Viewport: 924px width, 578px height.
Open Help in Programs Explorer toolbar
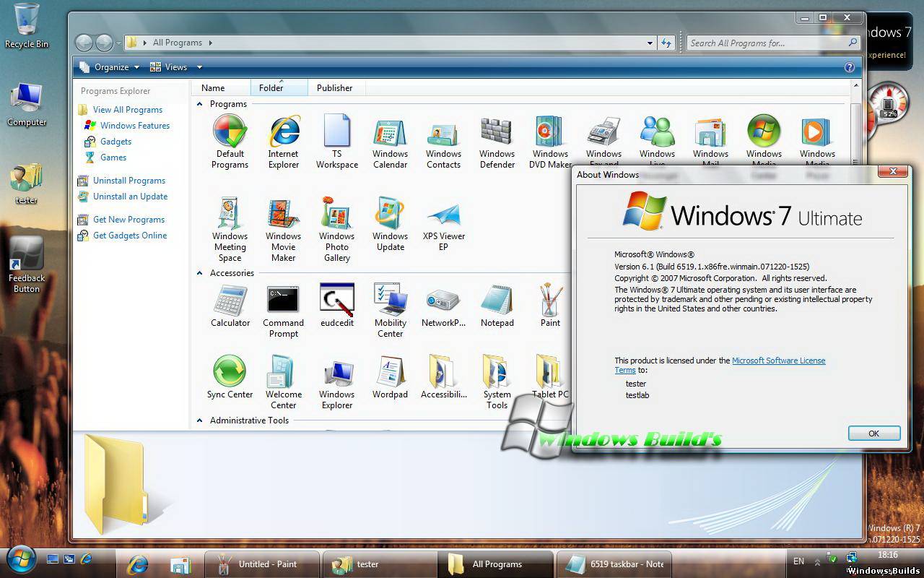[x=850, y=67]
